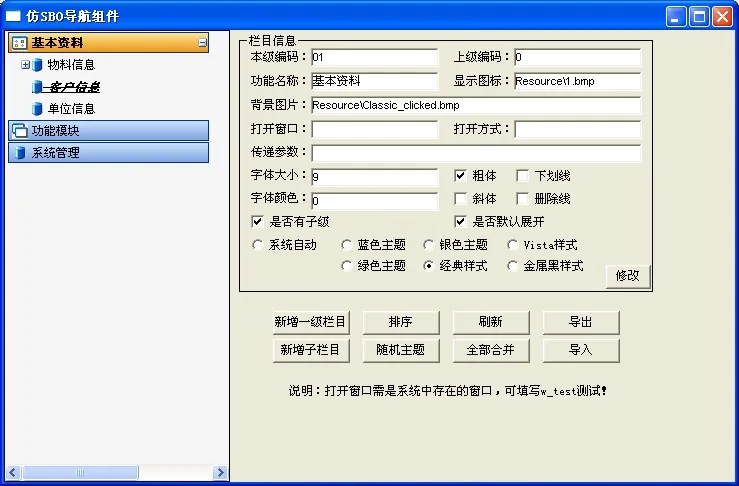Click the 基本资料 header icon

click(19, 43)
